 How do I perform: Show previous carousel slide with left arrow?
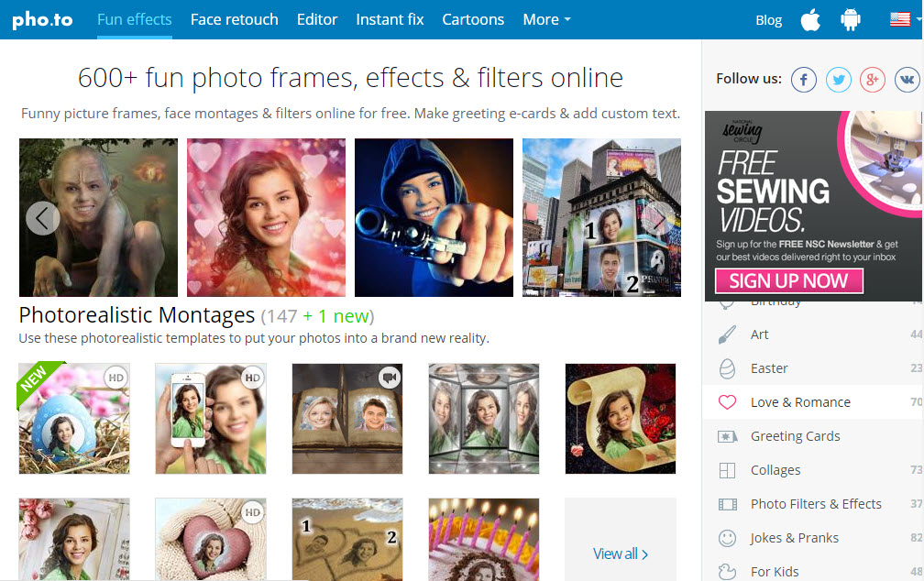pyautogui.click(x=43, y=218)
